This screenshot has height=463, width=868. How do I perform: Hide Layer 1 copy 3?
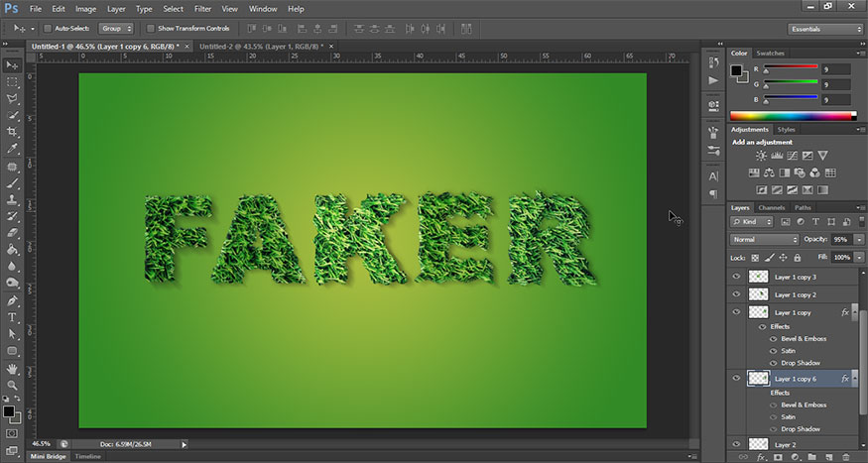point(736,277)
